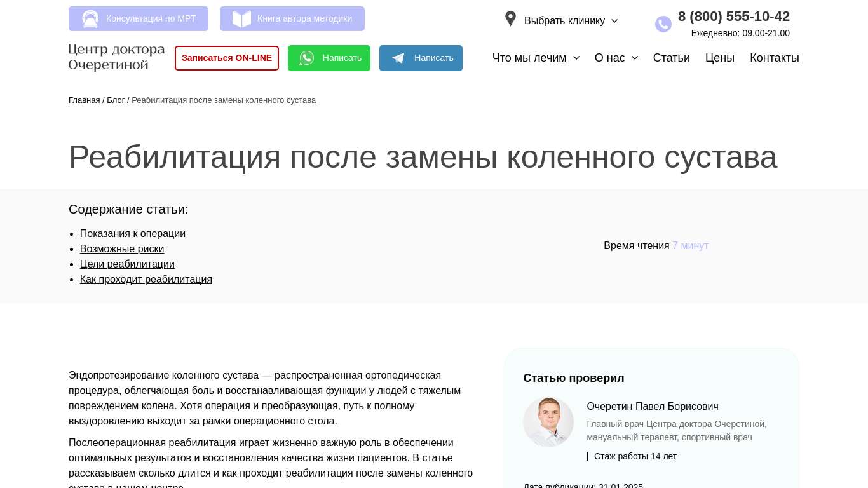This screenshot has height=488, width=868.
Task: Click the doctor's profile photo
Action: 548,422
